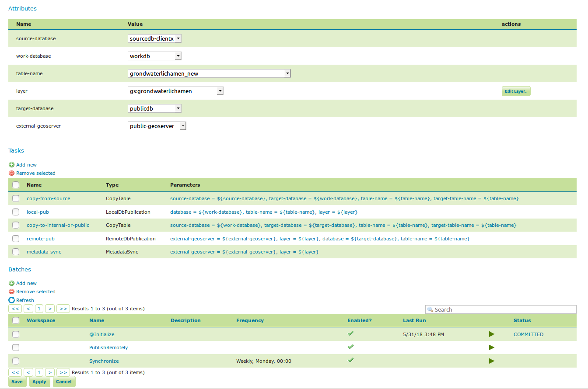
Task: Run the PublishRemotely batch
Action: pos(491,347)
